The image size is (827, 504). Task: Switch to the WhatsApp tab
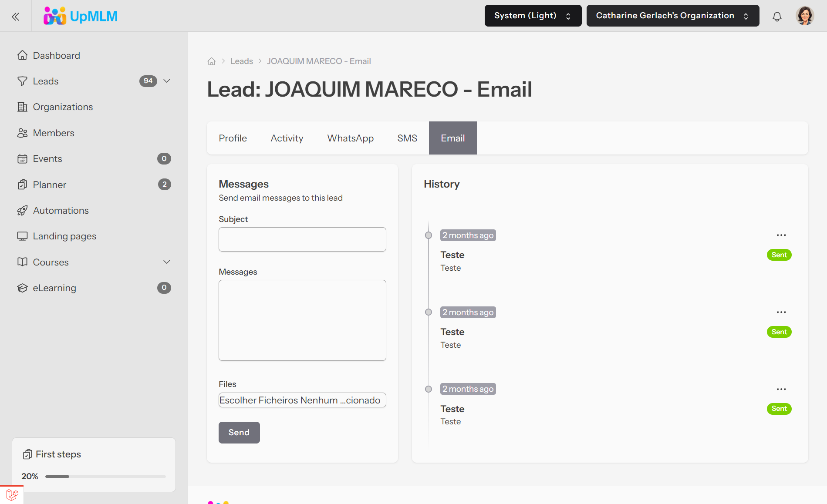click(x=350, y=138)
